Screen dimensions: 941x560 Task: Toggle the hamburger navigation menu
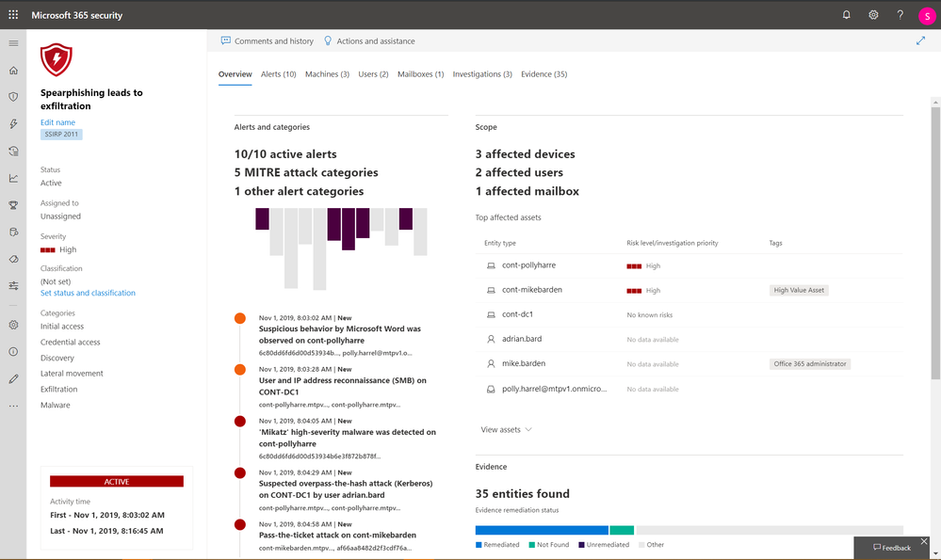point(13,43)
